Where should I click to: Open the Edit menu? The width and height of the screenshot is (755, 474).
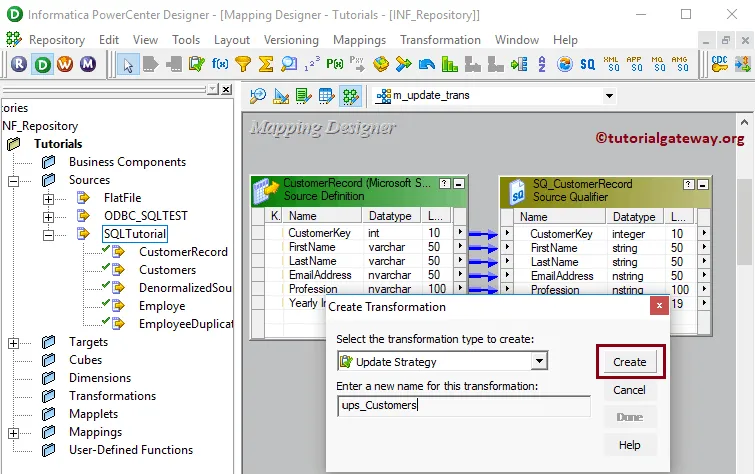[x=109, y=40]
